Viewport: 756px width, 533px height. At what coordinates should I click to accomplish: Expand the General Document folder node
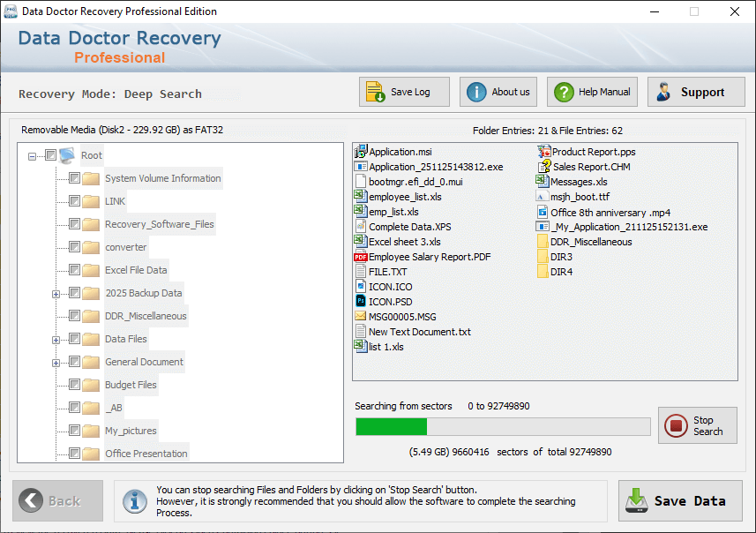pyautogui.click(x=56, y=364)
